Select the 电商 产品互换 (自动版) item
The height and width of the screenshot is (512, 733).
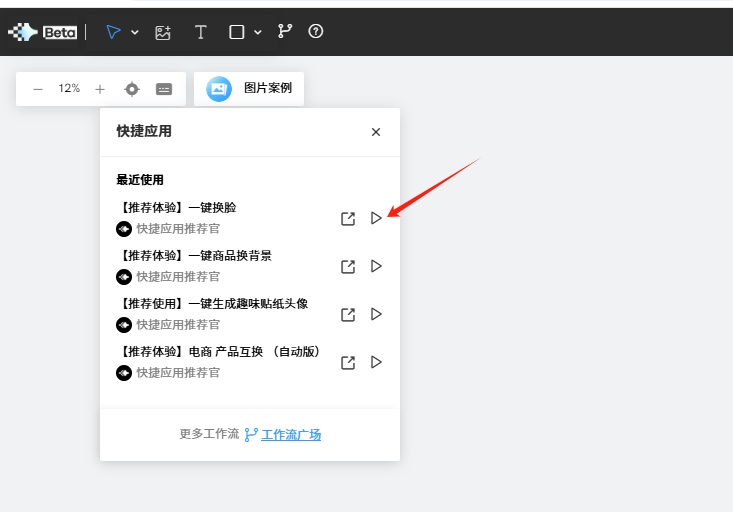[219, 352]
